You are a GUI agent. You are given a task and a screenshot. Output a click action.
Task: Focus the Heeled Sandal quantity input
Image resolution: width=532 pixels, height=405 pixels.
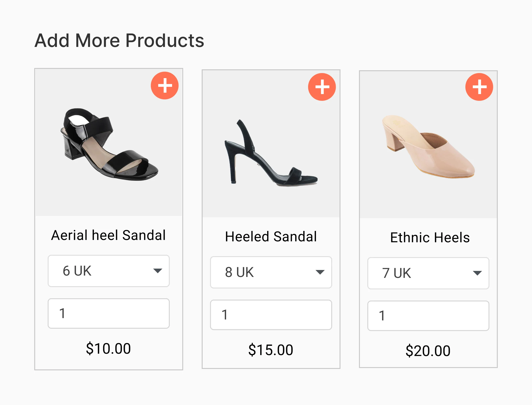(x=271, y=315)
